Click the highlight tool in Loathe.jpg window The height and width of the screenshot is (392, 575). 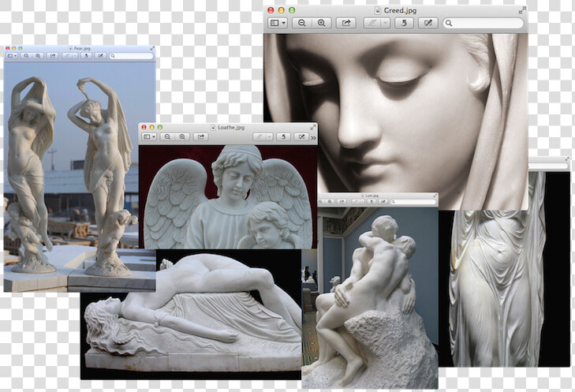pyautogui.click(x=259, y=136)
